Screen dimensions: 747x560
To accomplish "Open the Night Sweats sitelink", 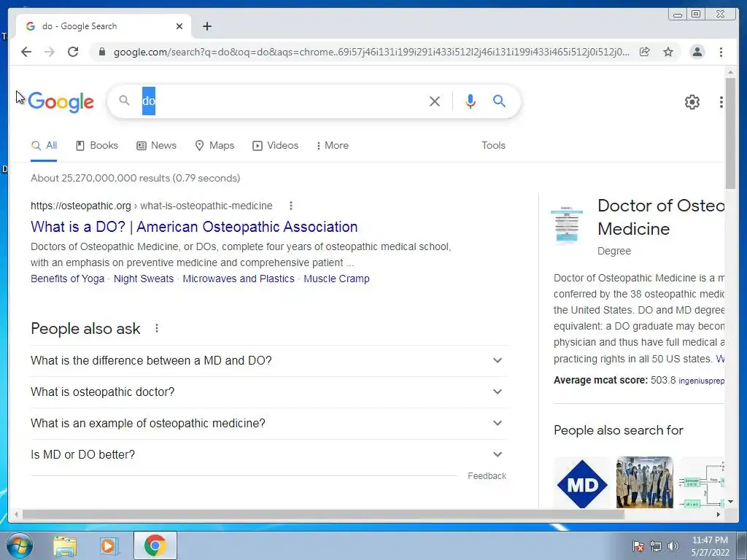I will coord(144,279).
